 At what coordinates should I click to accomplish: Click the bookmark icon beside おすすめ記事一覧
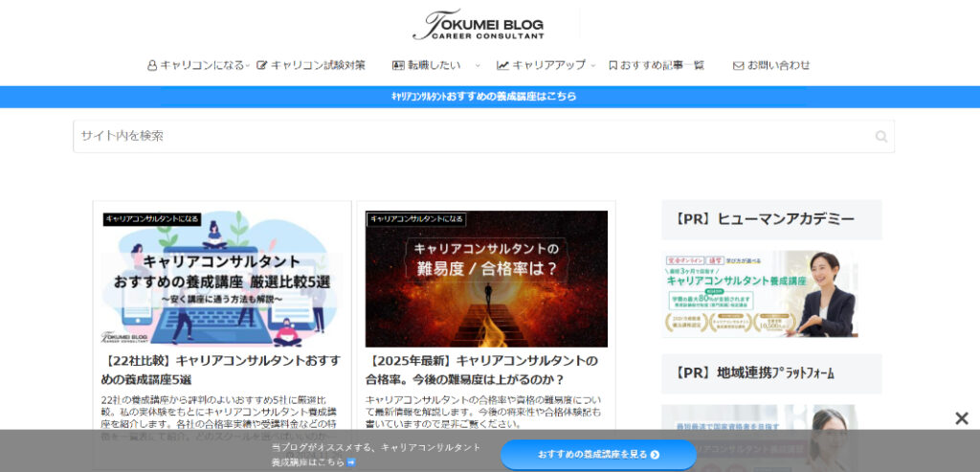pos(612,66)
